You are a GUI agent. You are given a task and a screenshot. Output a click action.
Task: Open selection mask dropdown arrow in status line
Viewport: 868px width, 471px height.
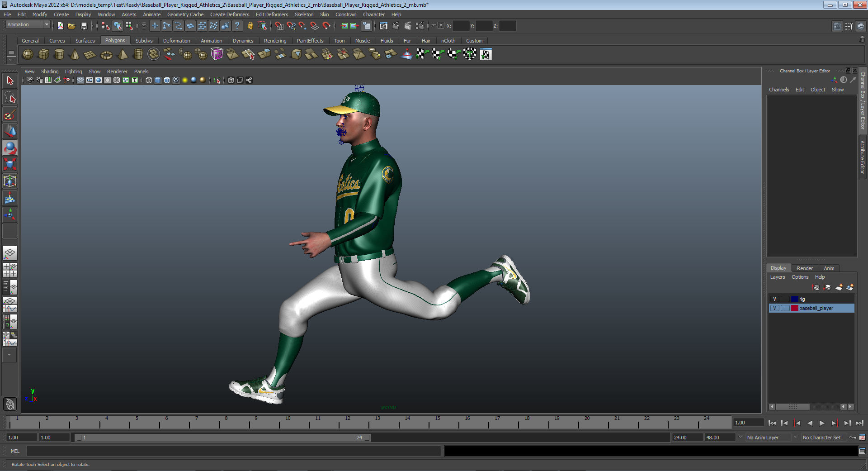coord(144,26)
